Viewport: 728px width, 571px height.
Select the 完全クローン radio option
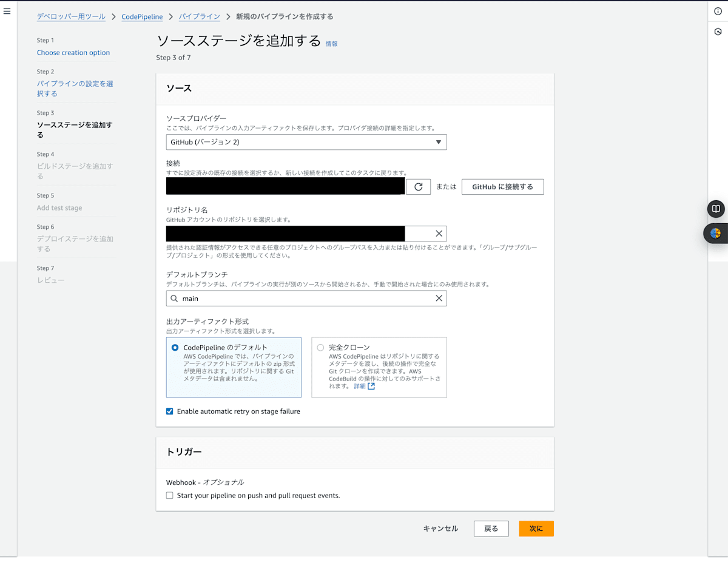tap(320, 348)
